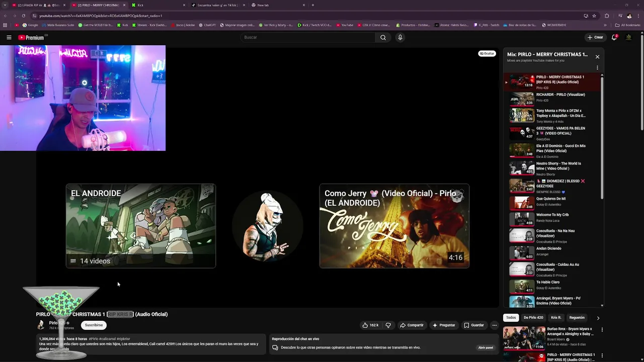644x362 pixels.
Task: Open the Google bookmark
Action: 30,25
